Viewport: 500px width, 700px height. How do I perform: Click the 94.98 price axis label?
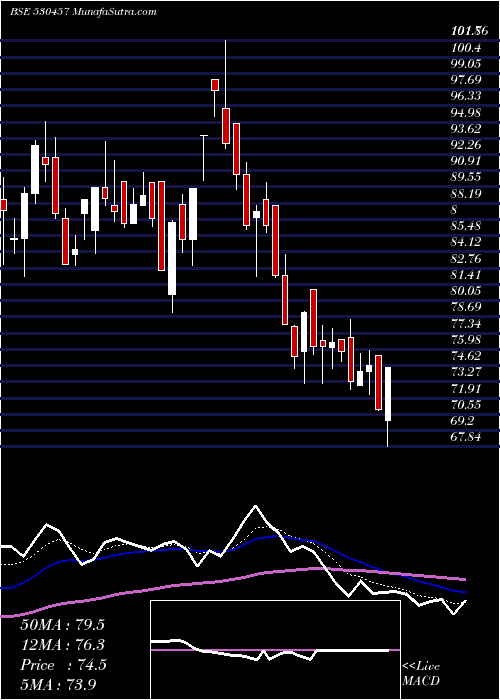click(466, 112)
